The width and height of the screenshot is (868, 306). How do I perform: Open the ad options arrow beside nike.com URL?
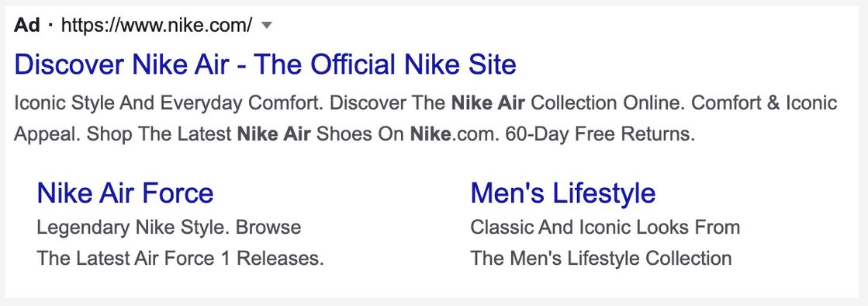(x=266, y=26)
